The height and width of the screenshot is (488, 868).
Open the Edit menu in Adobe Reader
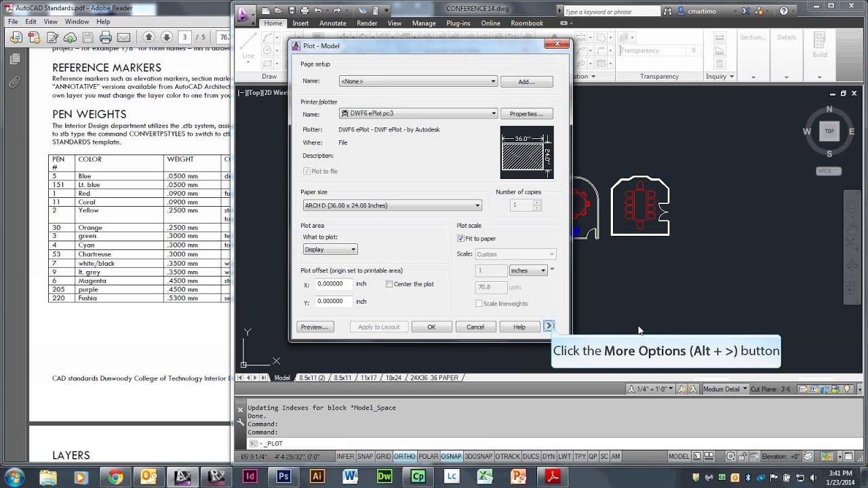pyautogui.click(x=31, y=22)
